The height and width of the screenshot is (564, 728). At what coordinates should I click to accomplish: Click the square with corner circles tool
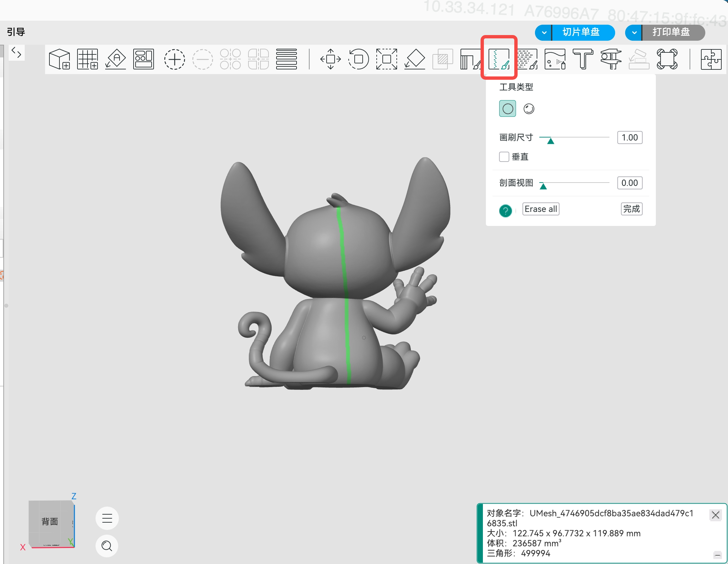(x=667, y=59)
